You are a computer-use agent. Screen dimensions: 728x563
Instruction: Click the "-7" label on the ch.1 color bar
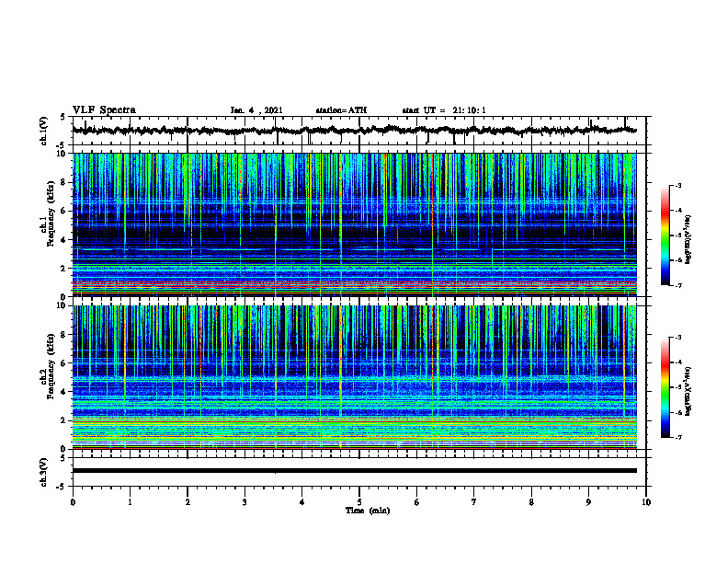(x=678, y=285)
